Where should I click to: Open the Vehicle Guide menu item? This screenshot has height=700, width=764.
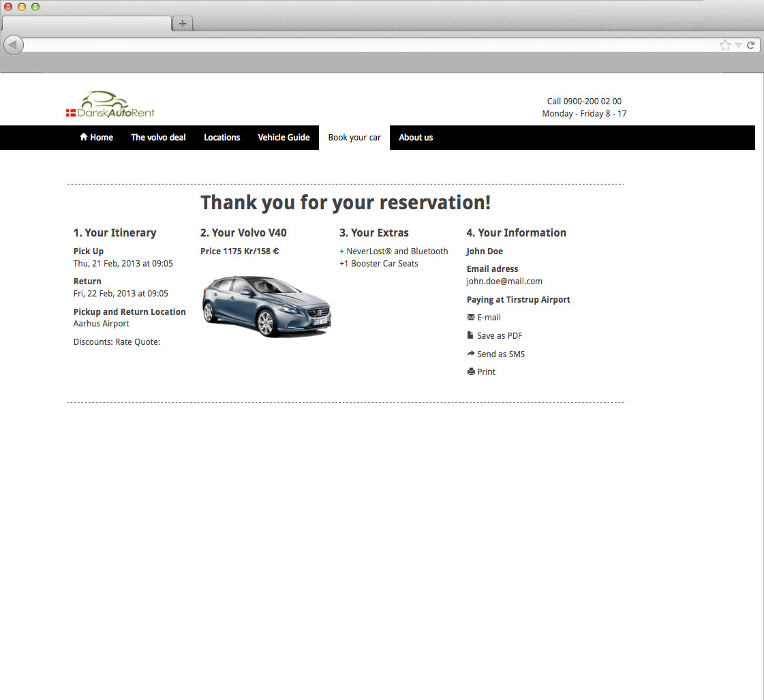(x=284, y=138)
